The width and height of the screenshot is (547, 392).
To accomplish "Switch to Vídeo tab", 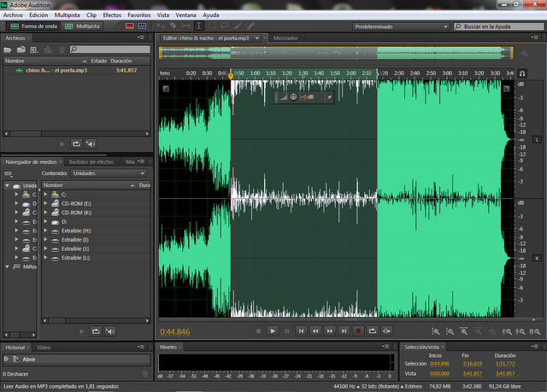I will coord(44,348).
